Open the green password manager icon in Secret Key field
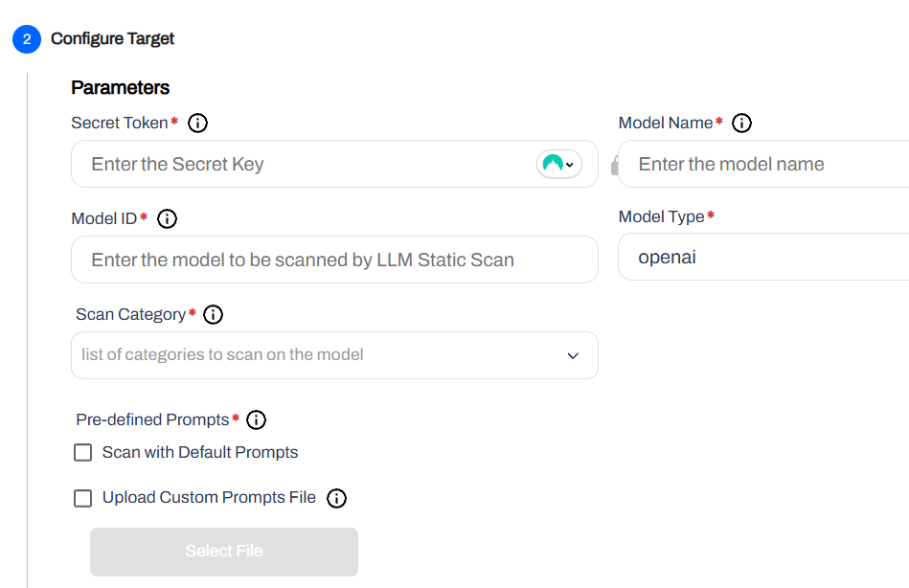The image size is (909, 588). (559, 164)
